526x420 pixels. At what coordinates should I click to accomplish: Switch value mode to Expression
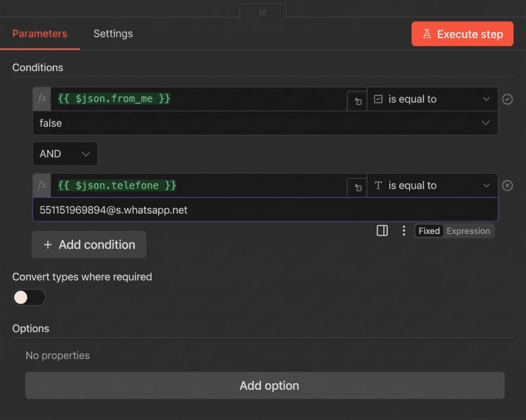click(468, 231)
